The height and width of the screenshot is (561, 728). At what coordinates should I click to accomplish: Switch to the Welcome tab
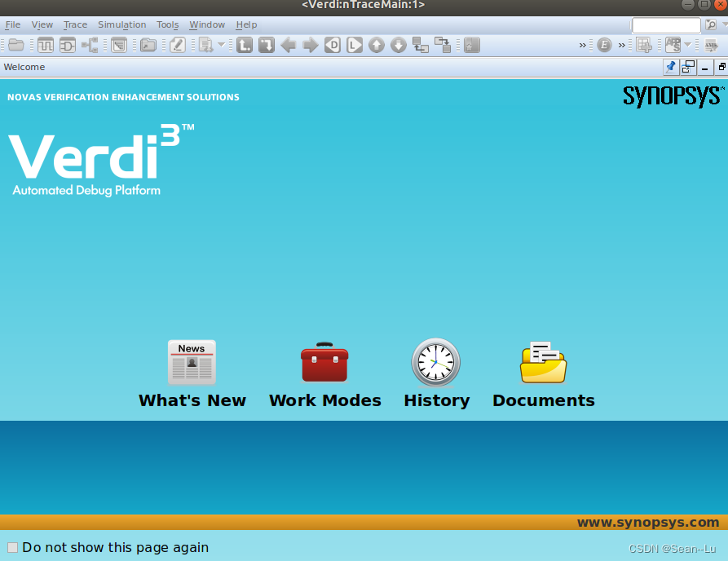click(x=24, y=67)
